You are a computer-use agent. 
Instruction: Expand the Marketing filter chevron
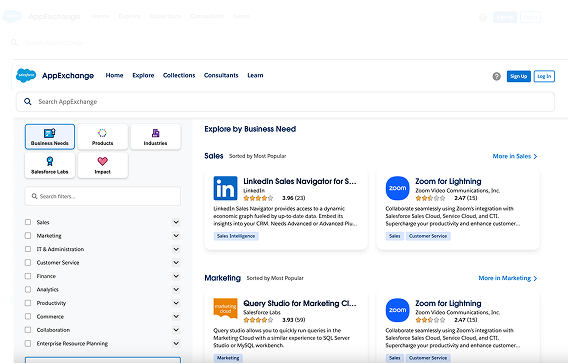point(176,235)
